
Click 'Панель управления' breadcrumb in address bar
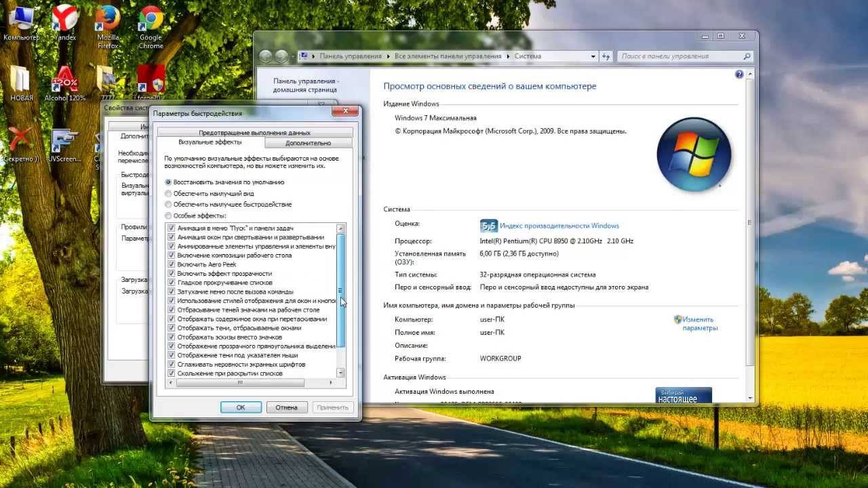pos(351,56)
